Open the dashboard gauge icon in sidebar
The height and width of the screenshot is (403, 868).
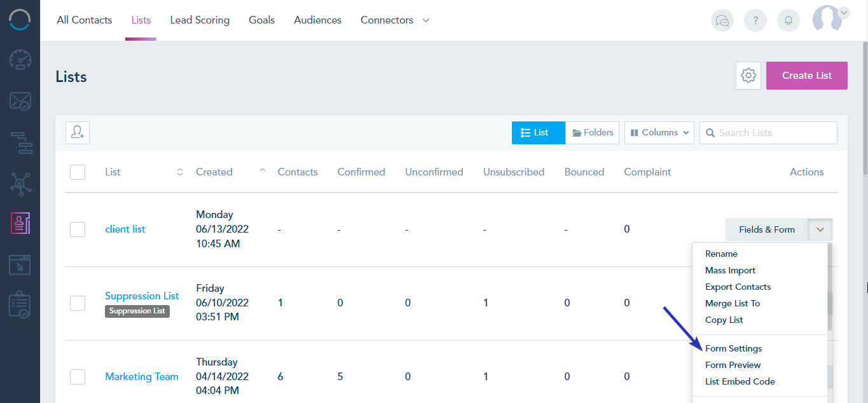[20, 60]
